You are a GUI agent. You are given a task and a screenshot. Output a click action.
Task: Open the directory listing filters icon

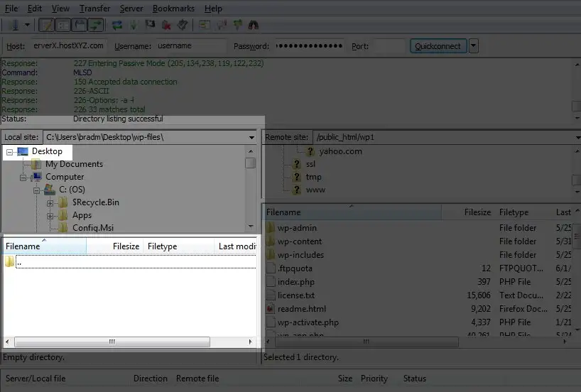205,25
